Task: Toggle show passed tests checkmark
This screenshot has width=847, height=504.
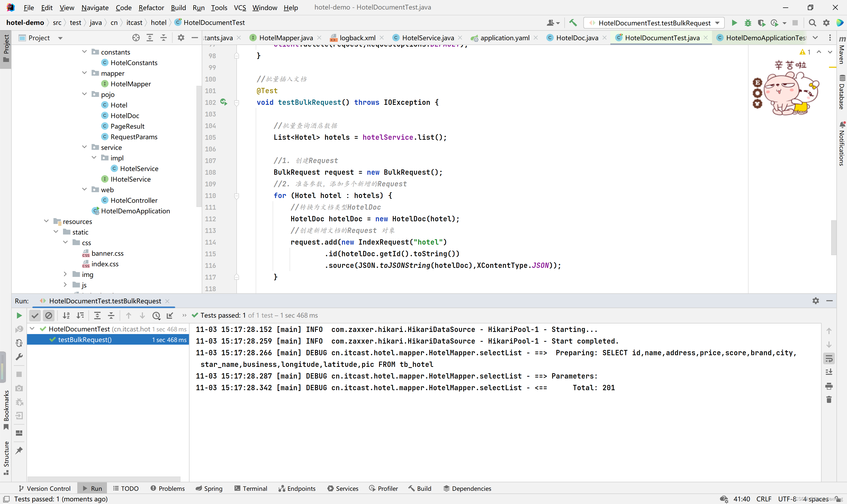Action: (x=35, y=316)
